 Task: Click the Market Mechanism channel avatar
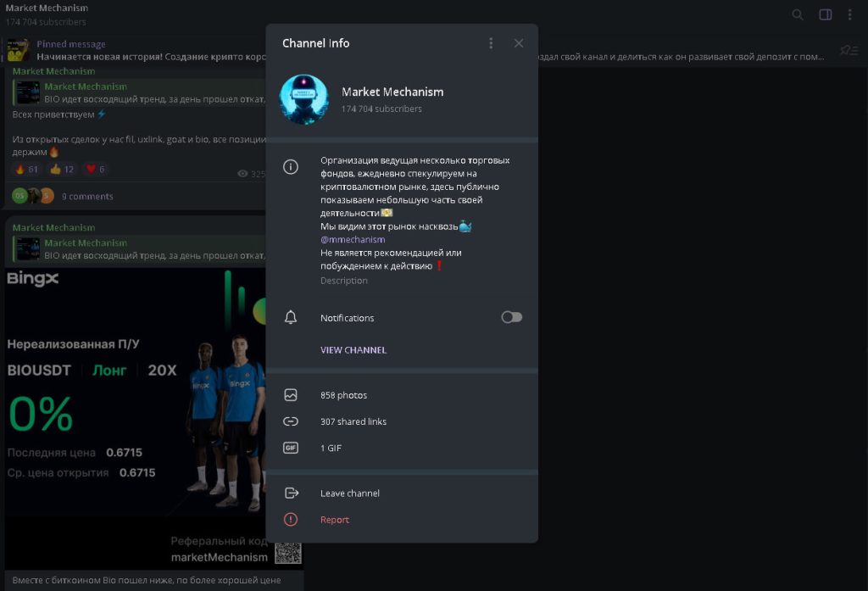click(304, 99)
